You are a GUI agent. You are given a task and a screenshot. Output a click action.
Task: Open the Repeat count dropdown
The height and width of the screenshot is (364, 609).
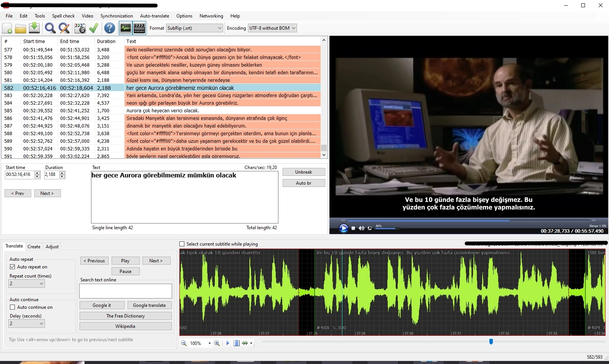[x=27, y=284]
